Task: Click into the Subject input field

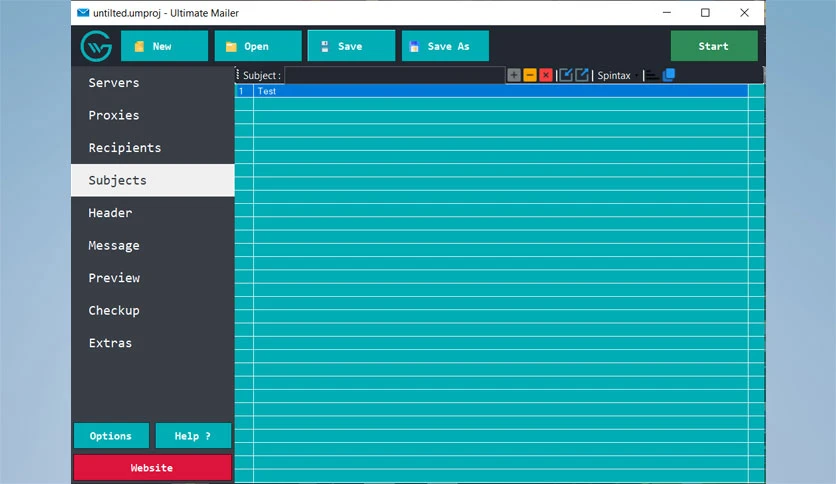Action: [395, 75]
